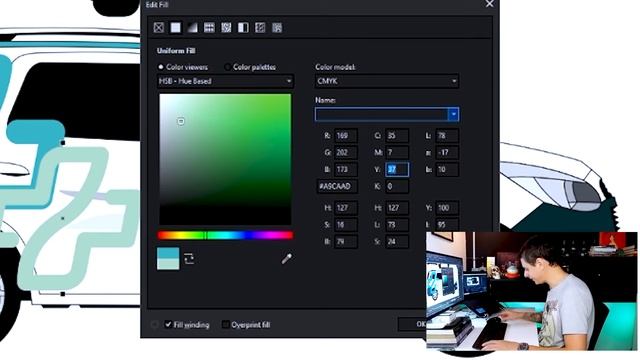Click the HLS S field showing 24
640x360 pixels.
[397, 241]
